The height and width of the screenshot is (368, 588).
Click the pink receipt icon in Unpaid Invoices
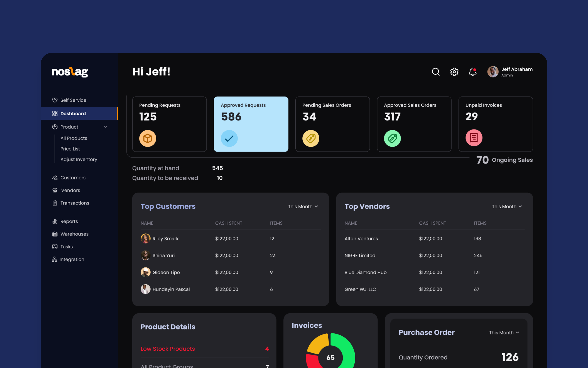tap(474, 138)
